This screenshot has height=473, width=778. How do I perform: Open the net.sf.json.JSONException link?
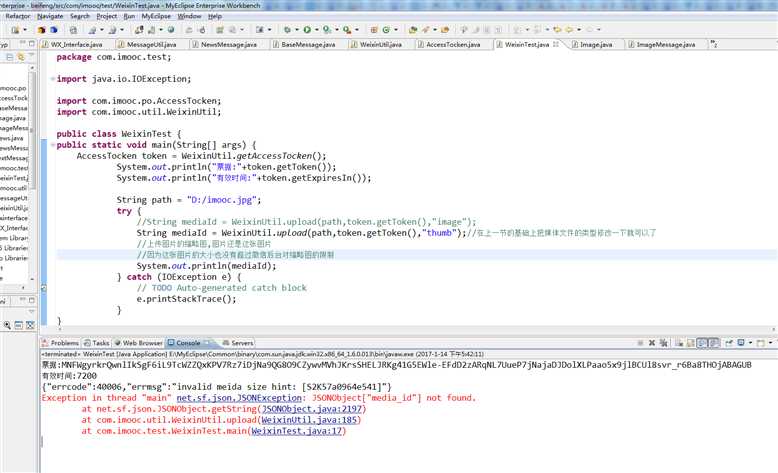tap(239, 398)
